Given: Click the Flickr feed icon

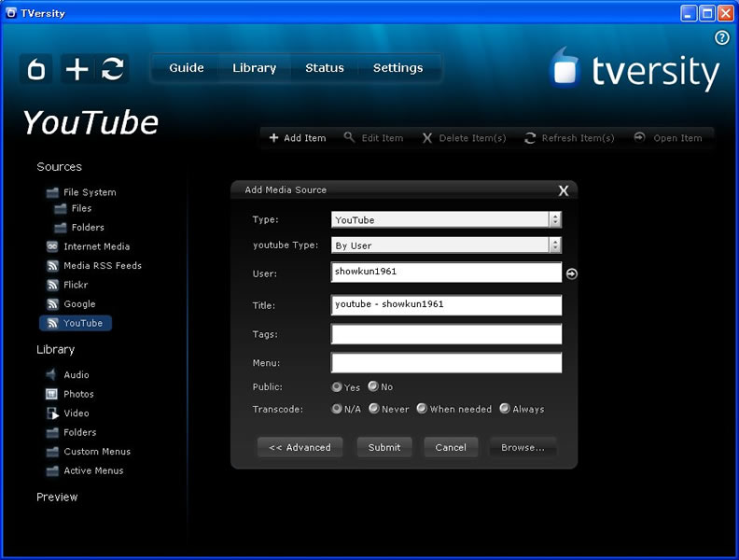Looking at the screenshot, I should 52,285.
